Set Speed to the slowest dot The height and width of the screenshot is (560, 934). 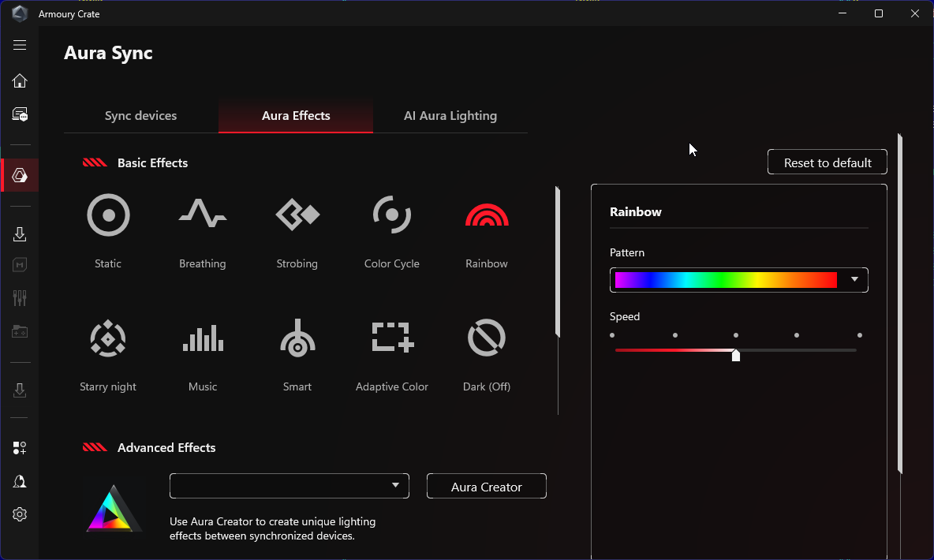tap(611, 335)
